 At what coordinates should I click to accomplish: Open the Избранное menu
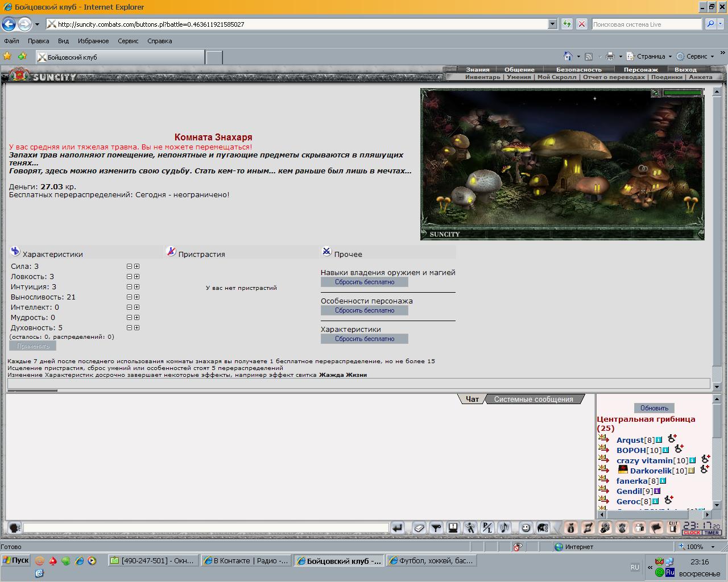point(93,41)
